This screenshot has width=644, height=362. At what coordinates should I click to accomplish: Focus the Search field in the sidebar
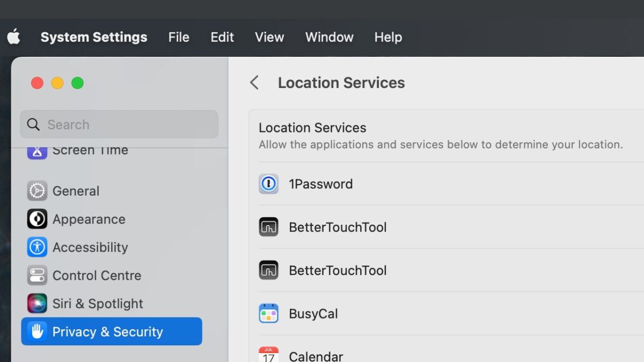click(x=119, y=124)
